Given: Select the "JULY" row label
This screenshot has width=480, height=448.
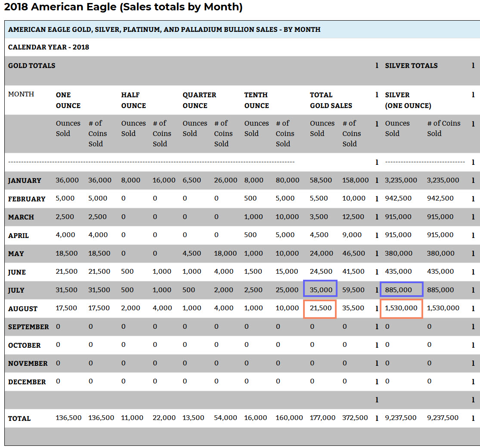Looking at the screenshot, I should pyautogui.click(x=16, y=290).
